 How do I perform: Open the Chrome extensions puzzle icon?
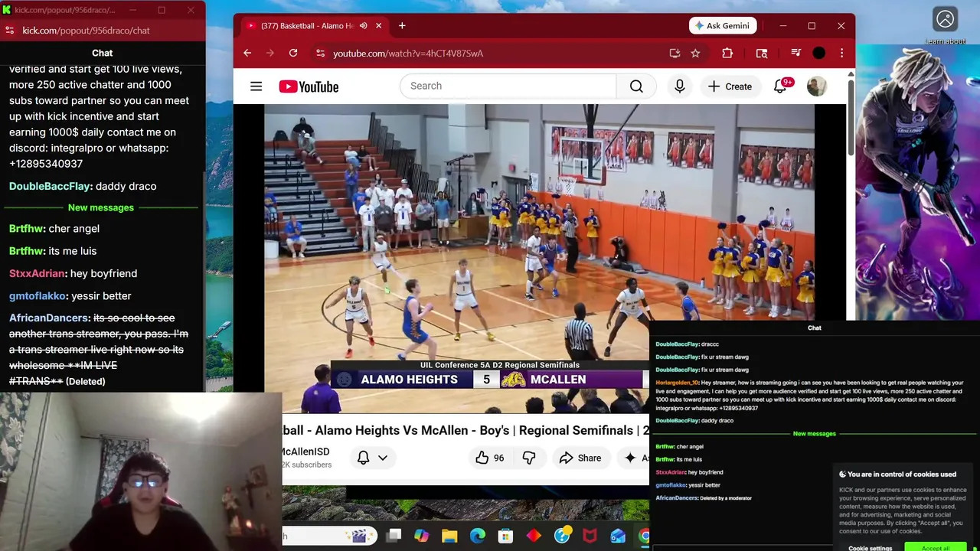click(727, 53)
